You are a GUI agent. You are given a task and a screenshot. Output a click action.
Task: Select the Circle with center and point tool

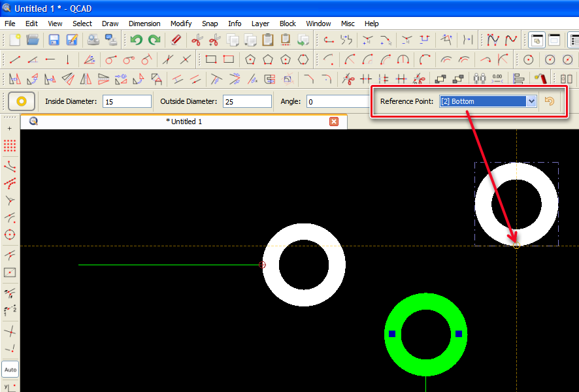pos(529,59)
